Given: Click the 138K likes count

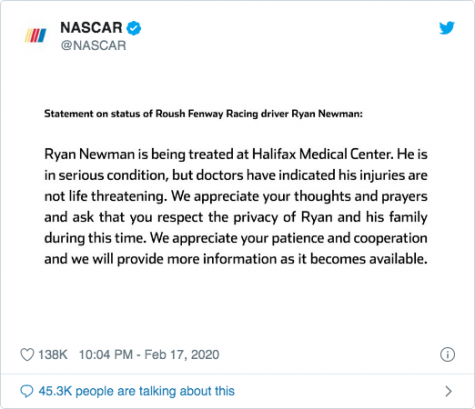Looking at the screenshot, I should click(53, 355).
